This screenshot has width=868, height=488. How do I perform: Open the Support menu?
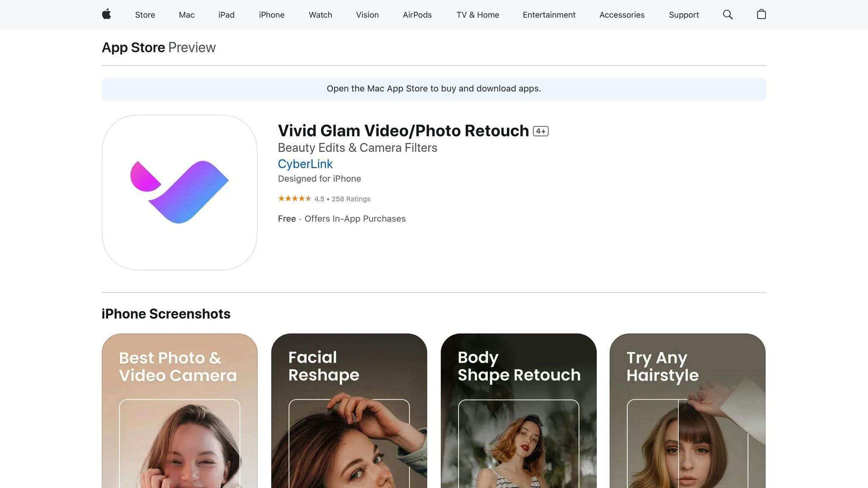tap(684, 15)
